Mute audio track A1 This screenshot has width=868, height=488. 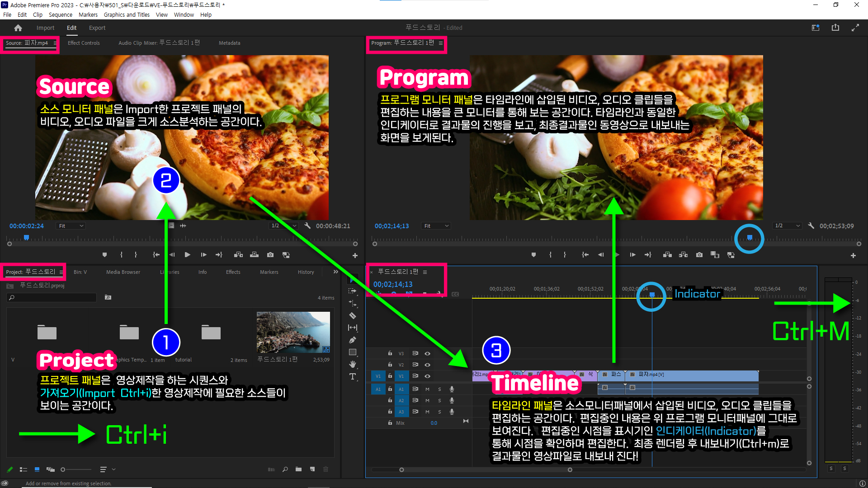pyautogui.click(x=427, y=389)
